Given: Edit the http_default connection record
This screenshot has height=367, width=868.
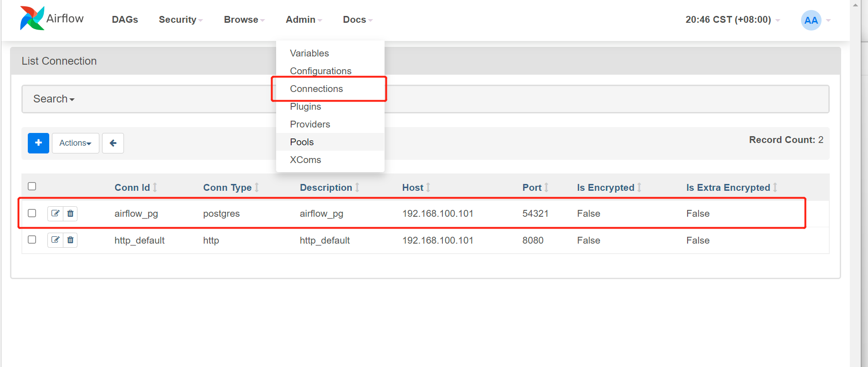Looking at the screenshot, I should [55, 240].
